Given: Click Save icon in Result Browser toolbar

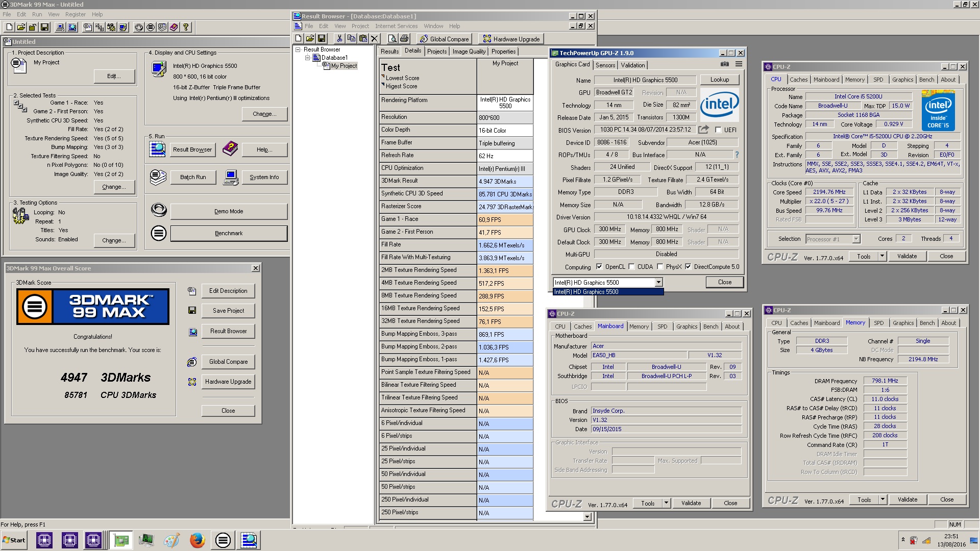Looking at the screenshot, I should [322, 39].
